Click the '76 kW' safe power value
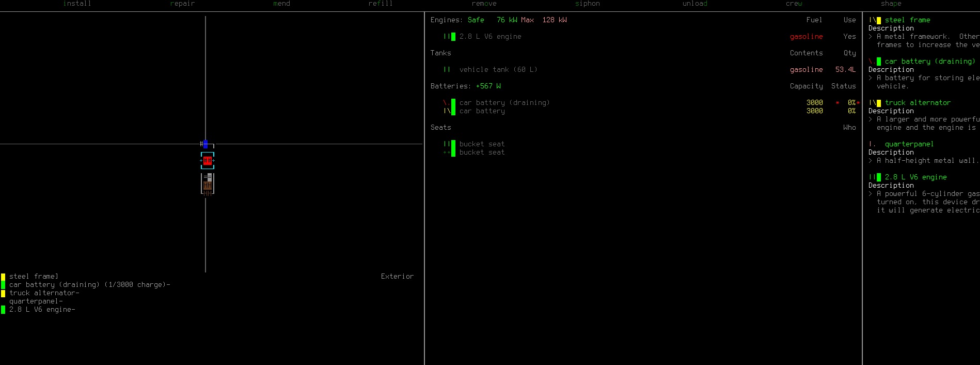This screenshot has width=980, height=365. pos(507,20)
